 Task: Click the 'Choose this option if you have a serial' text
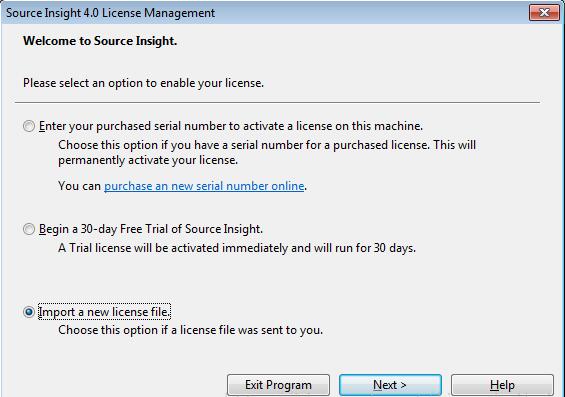click(267, 145)
